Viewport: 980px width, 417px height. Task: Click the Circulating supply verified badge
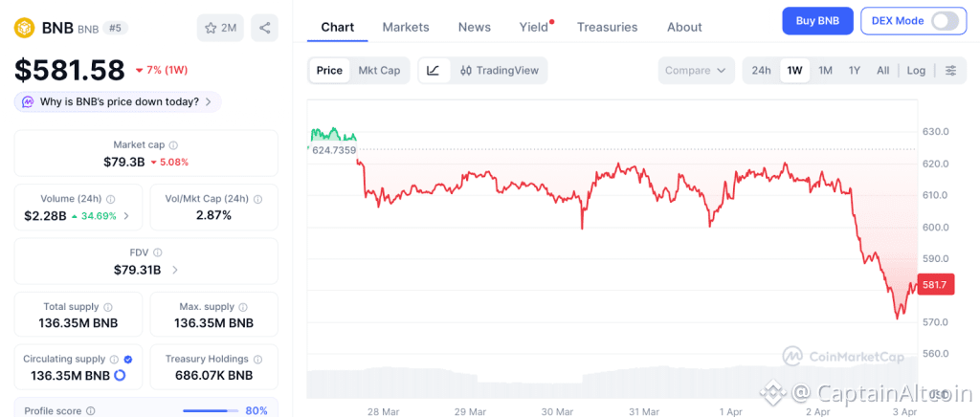tap(128, 360)
